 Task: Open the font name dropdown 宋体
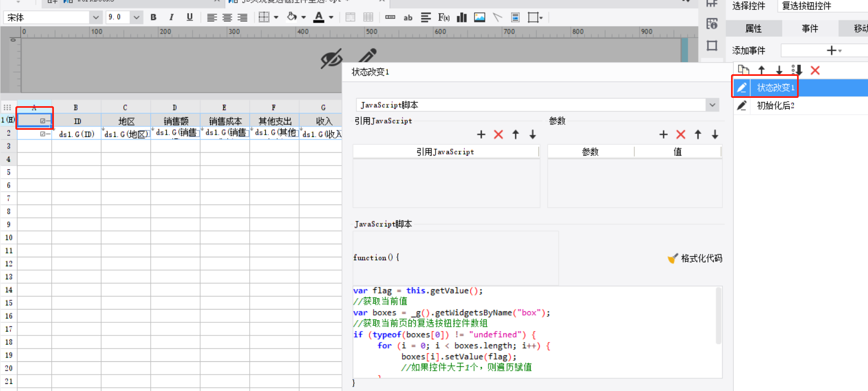[x=96, y=18]
